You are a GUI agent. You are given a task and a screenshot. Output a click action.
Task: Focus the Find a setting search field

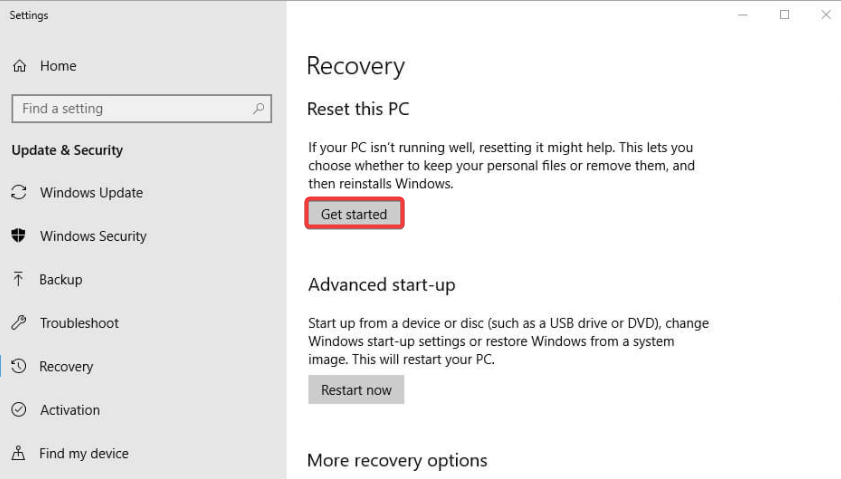point(142,108)
